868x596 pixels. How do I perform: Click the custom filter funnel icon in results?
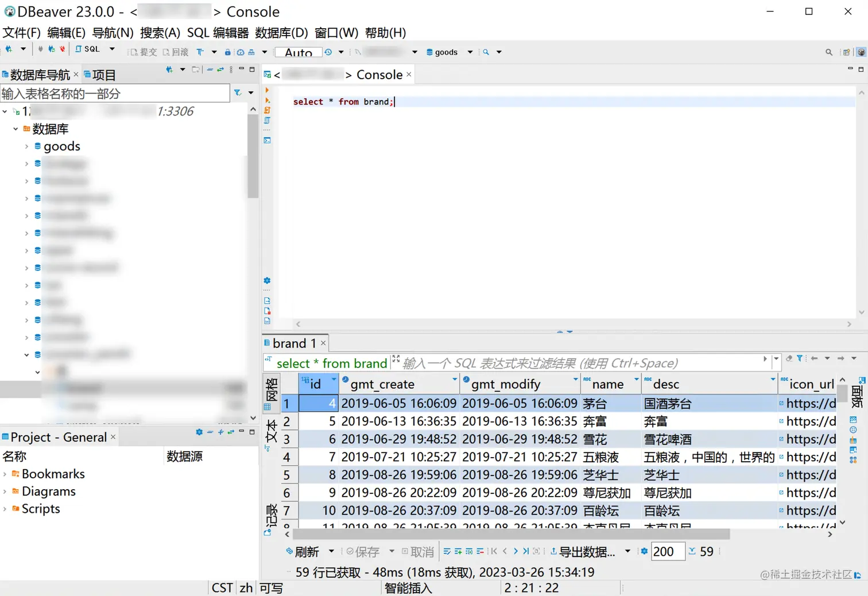click(x=800, y=358)
